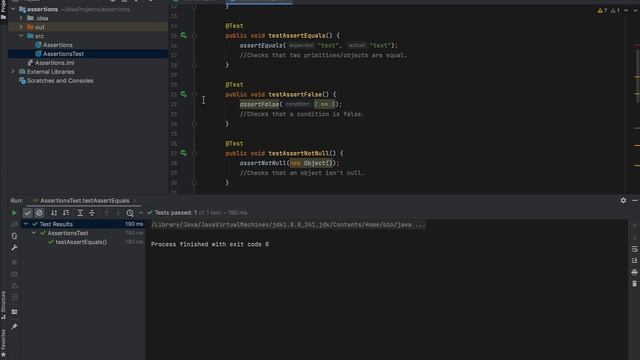Screen dimensions: 640x360
Task: Open test history clock icon
Action: tap(130, 213)
